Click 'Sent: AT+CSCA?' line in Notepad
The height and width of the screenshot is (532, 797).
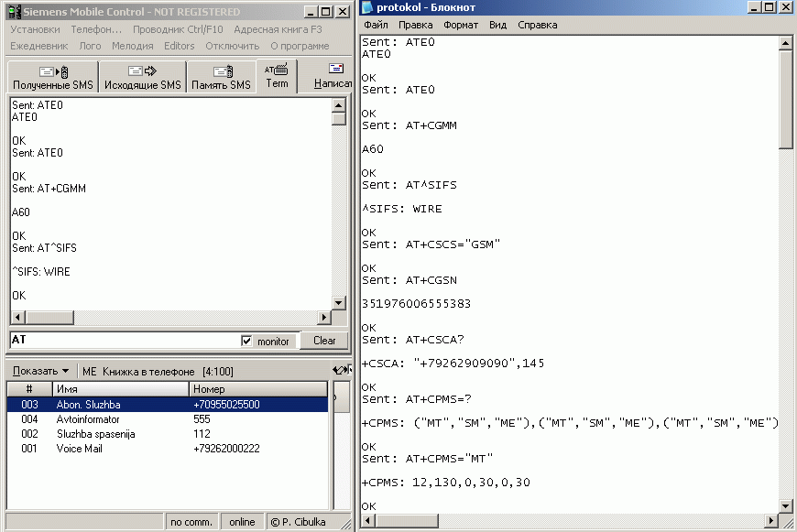pos(413,340)
